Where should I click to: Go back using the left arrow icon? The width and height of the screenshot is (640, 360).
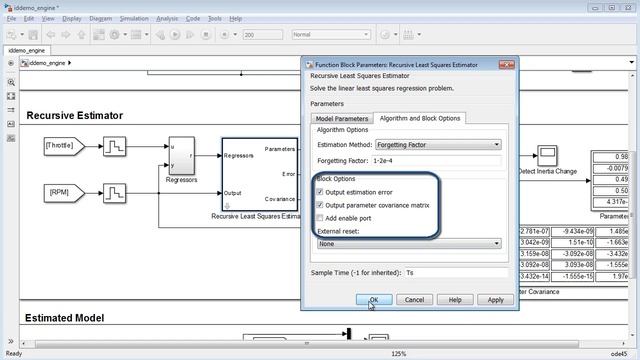[51, 35]
